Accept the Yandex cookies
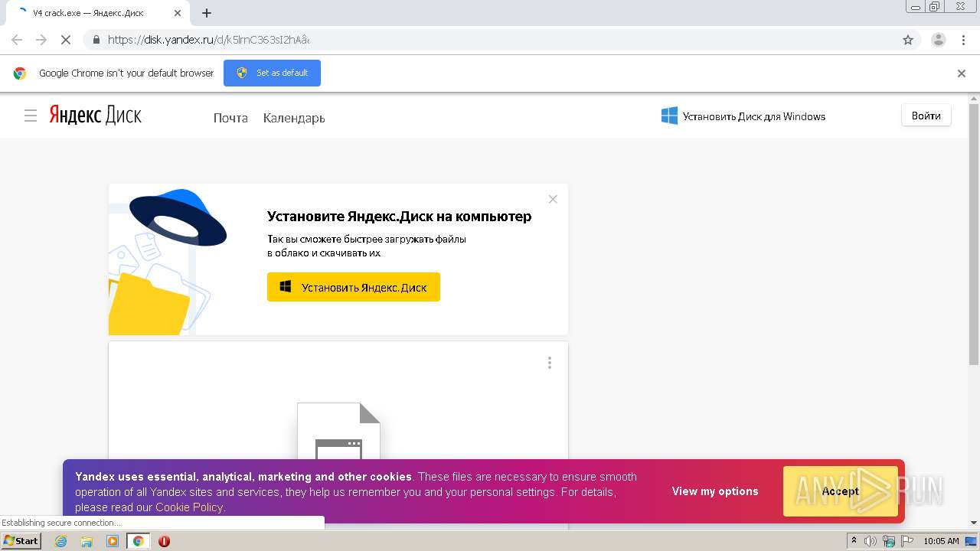 (840, 491)
